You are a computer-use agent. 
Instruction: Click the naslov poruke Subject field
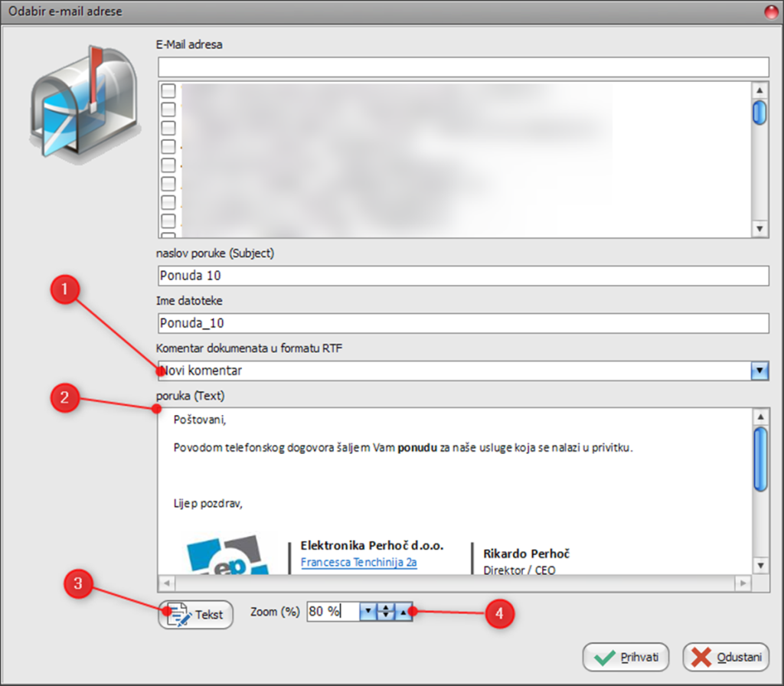click(x=462, y=276)
